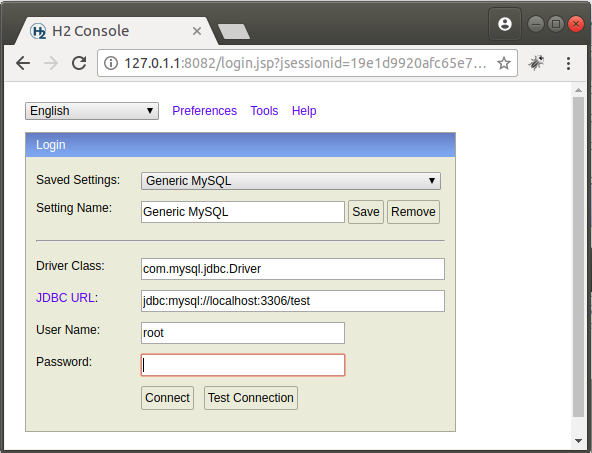Open the Chrome three-dot menu
The image size is (592, 453).
[568, 63]
